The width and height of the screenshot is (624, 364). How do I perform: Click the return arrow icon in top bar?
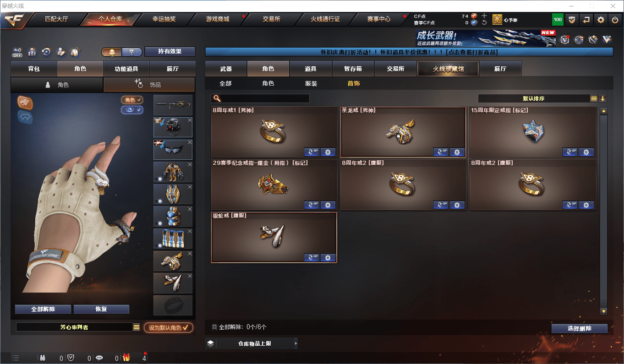coord(586,20)
